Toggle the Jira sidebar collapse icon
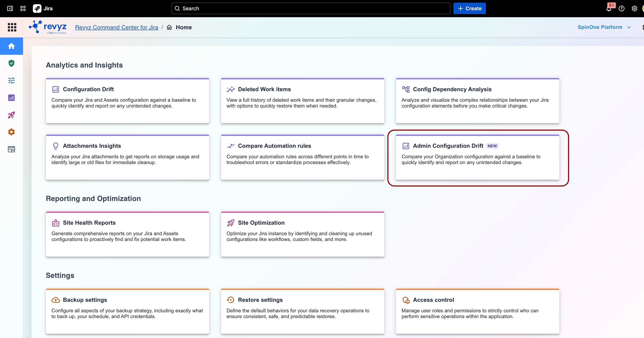 10,8
